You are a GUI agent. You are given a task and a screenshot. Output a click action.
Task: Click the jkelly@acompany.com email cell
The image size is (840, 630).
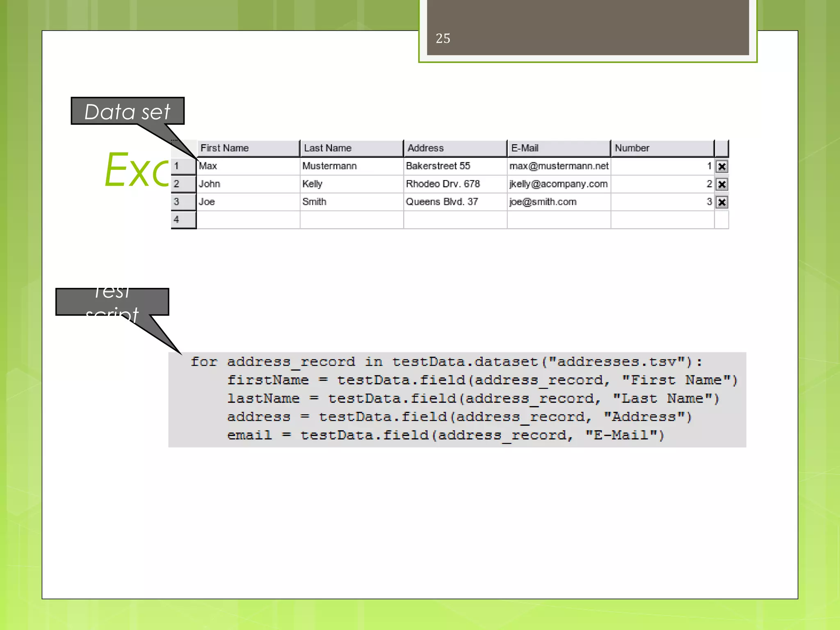pyautogui.click(x=559, y=184)
